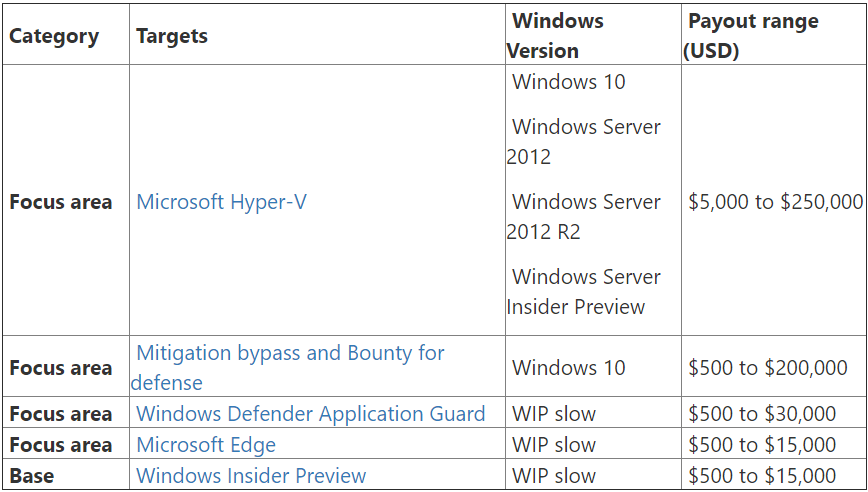Select the Windows Insider Preview row's payout cell
Viewport: 868px width, 492px height.
(761, 476)
